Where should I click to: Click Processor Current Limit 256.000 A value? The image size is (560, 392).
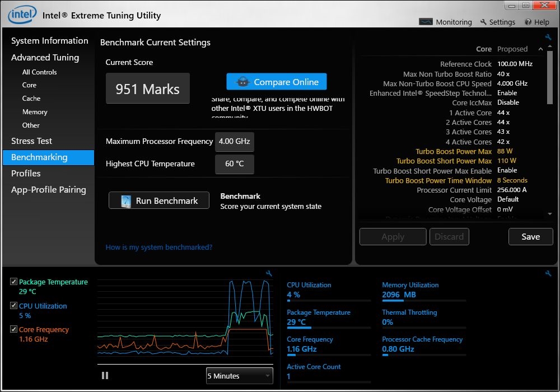pos(512,190)
